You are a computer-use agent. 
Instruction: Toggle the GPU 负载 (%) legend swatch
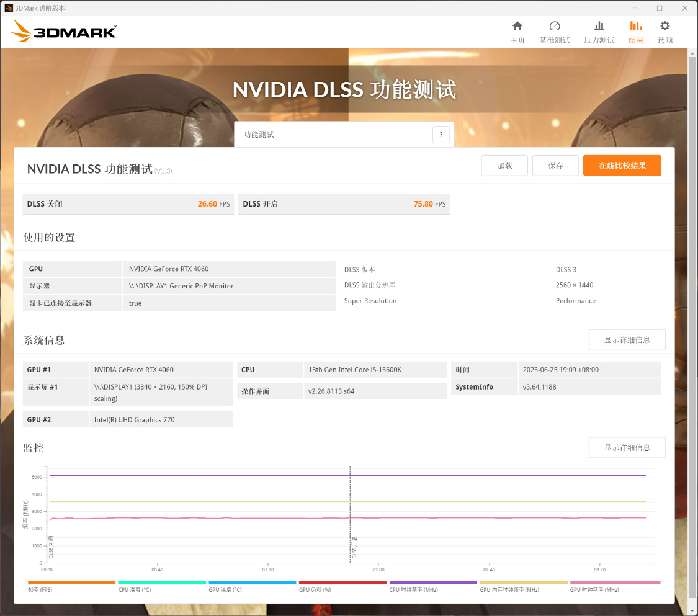(342, 583)
